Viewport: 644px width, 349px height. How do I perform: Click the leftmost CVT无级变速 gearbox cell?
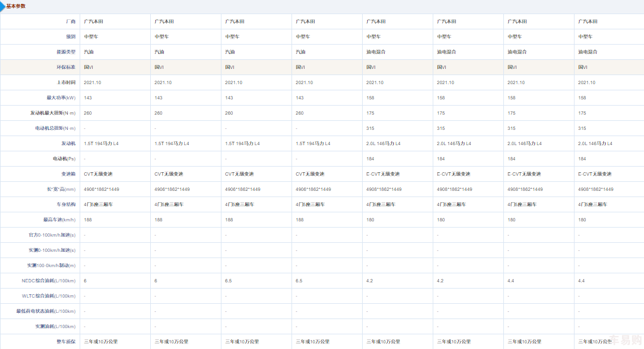tap(98, 174)
